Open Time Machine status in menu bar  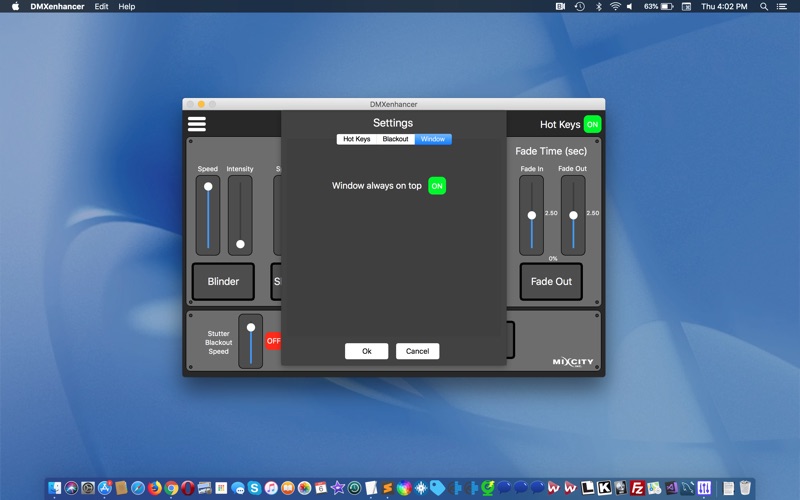[580, 6]
